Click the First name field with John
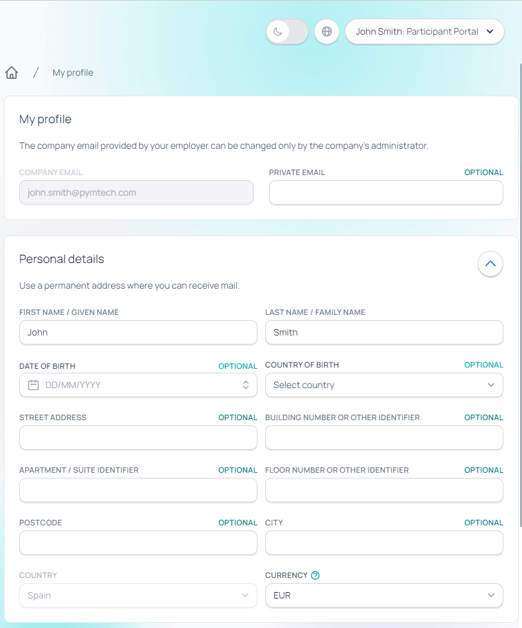 pyautogui.click(x=138, y=332)
